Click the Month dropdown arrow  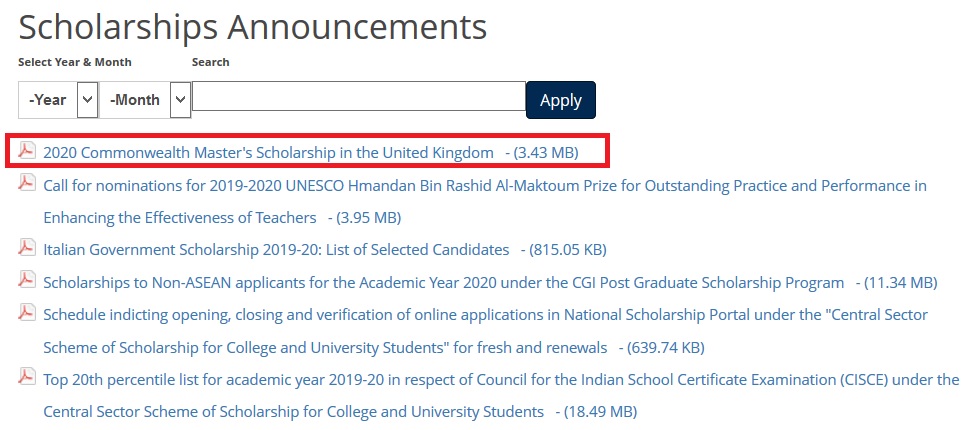point(180,100)
